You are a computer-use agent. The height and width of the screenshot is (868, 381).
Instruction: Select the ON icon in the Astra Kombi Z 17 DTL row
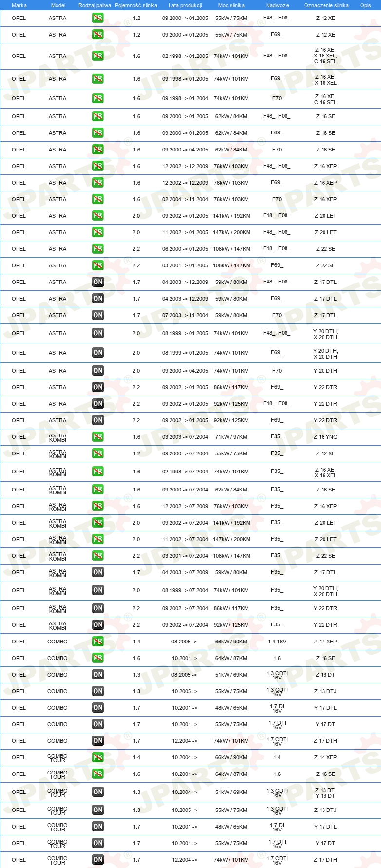(98, 572)
